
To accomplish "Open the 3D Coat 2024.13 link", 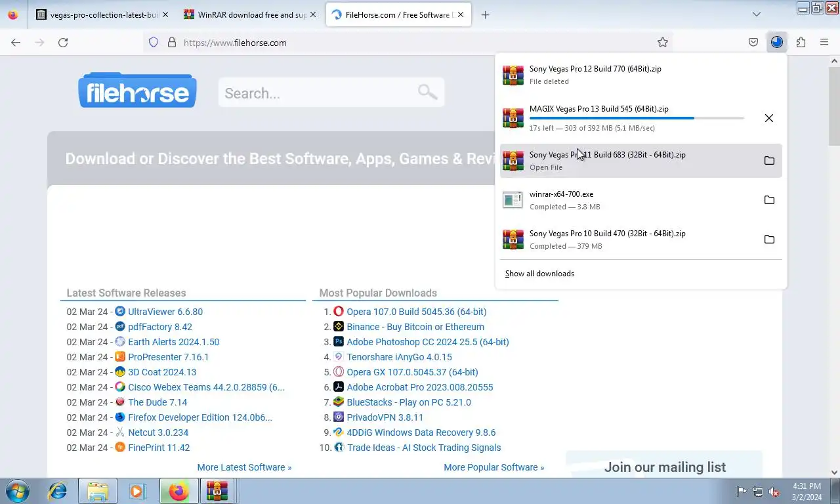I will click(x=162, y=372).
